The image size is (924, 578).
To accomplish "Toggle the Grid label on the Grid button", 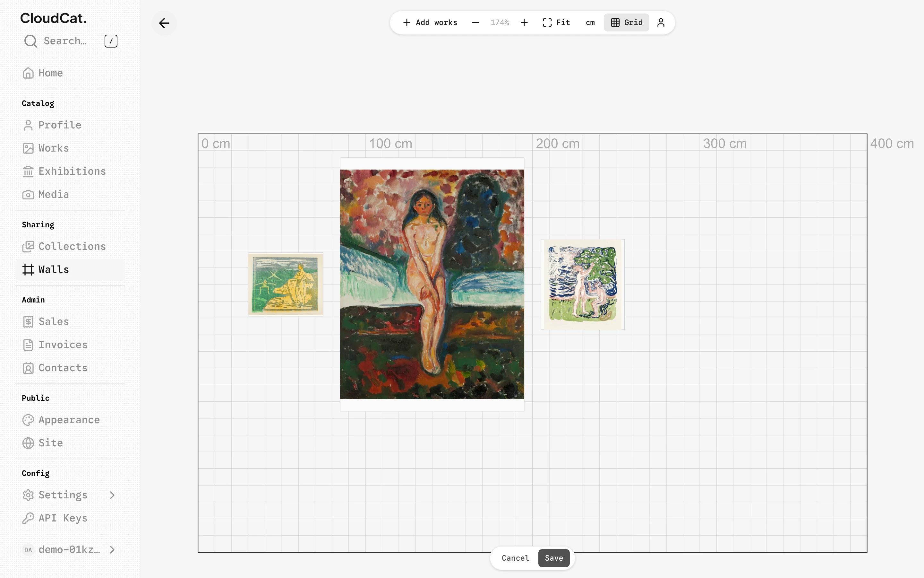I will 633,22.
